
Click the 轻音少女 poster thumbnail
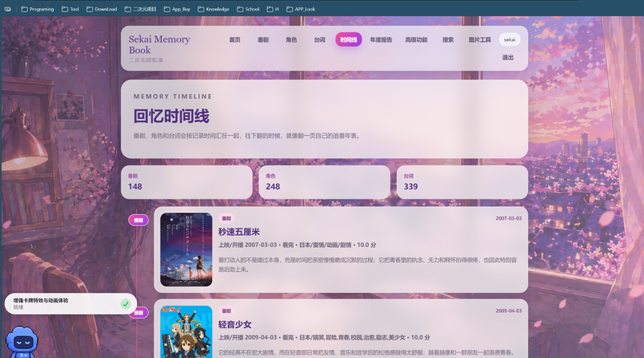[x=186, y=331]
